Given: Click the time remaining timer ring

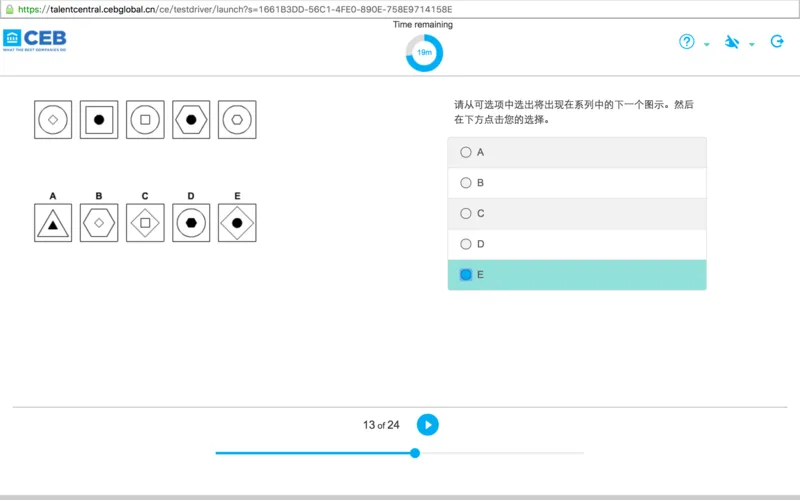Looking at the screenshot, I should tap(424, 53).
